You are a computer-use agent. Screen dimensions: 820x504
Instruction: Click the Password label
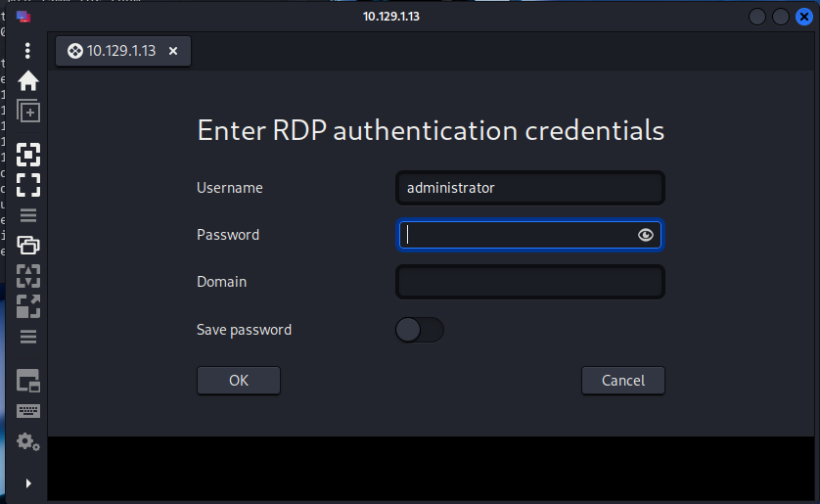tap(228, 235)
